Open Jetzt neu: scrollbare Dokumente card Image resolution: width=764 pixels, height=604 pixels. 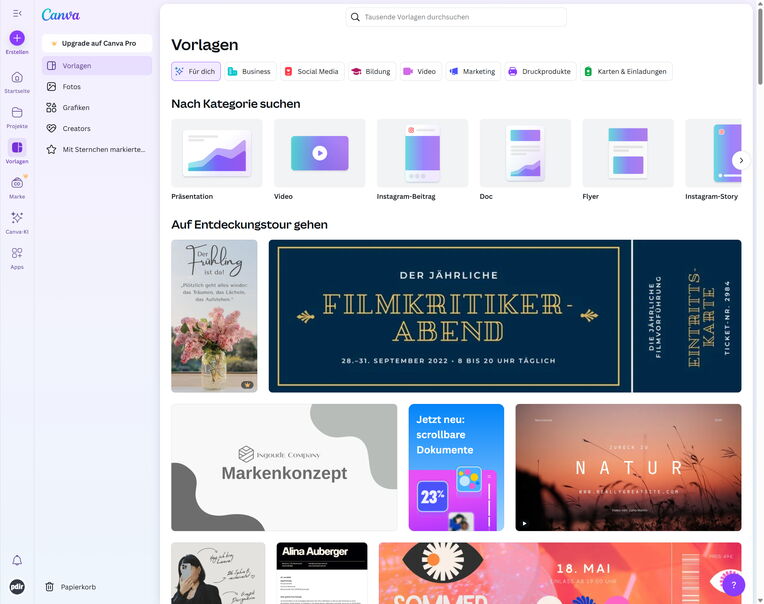pos(456,467)
